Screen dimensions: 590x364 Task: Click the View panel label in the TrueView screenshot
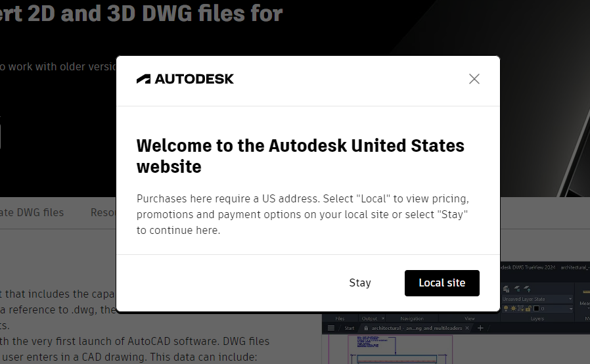(x=469, y=319)
